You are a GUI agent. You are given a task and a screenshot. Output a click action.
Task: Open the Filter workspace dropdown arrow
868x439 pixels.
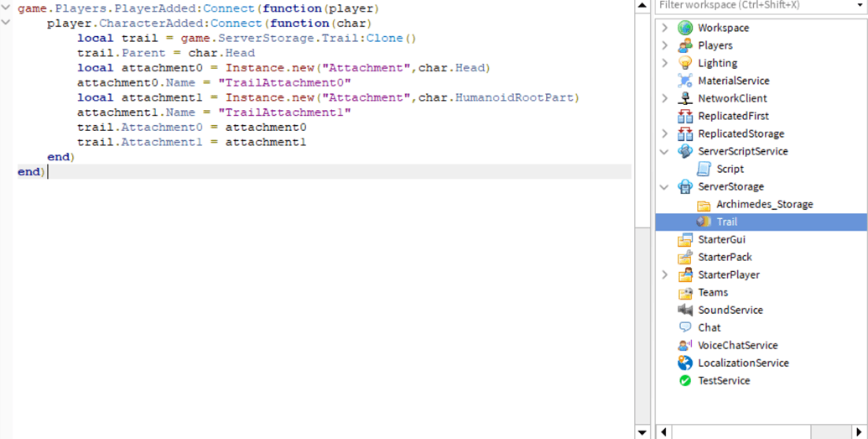click(x=860, y=6)
